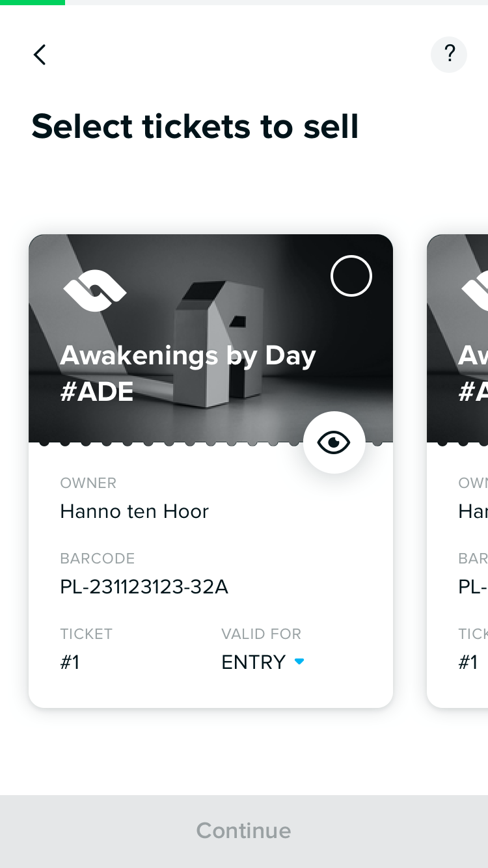
Task: Go back using the left chevron arrow
Action: click(40, 55)
